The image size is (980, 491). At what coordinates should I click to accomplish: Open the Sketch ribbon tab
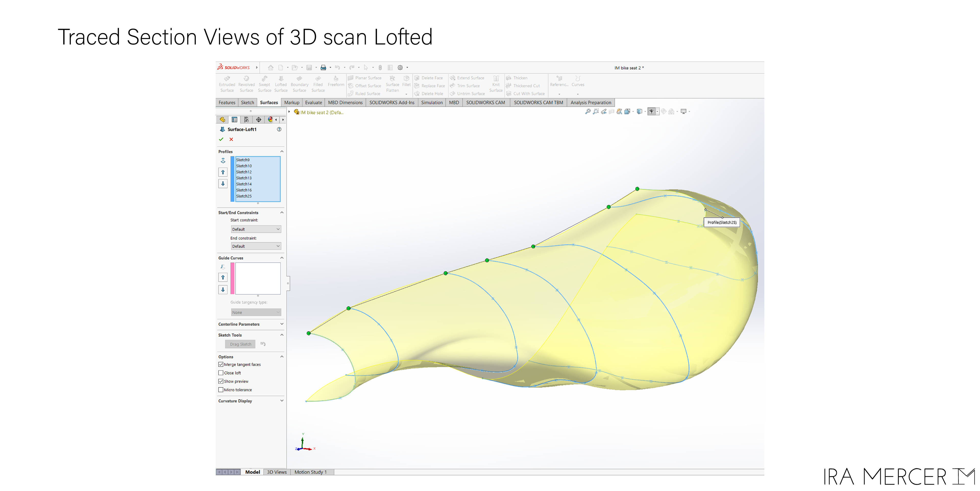247,103
